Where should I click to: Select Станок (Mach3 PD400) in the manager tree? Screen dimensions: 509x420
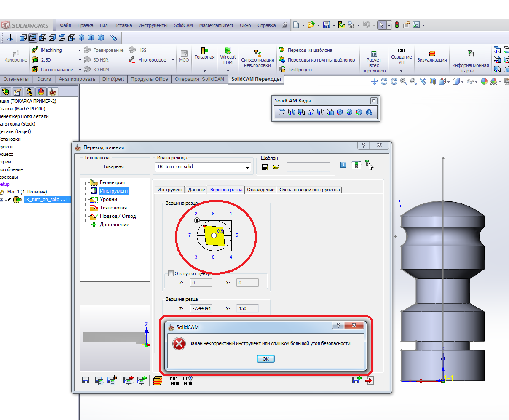click(x=23, y=109)
